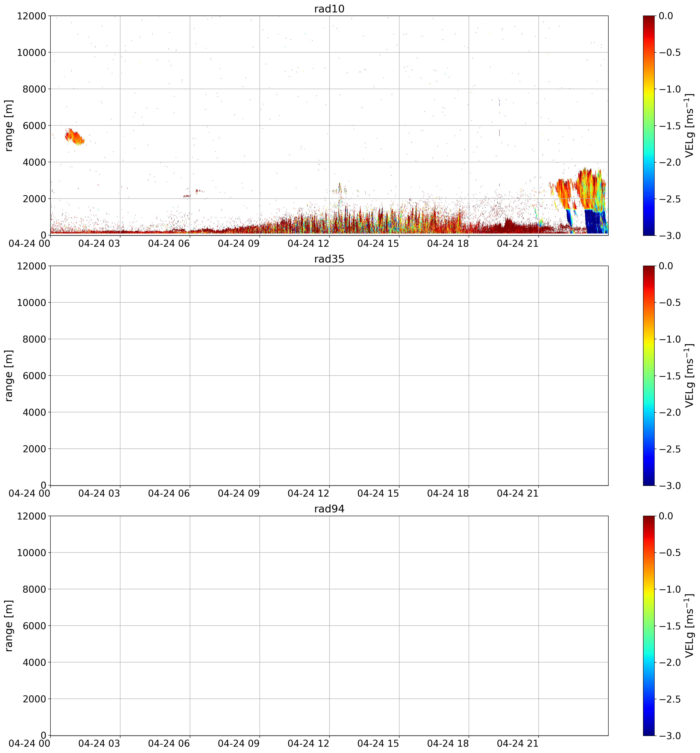This screenshot has width=700, height=753.
Task: Click the '04-24 21' x-tick under rad10
Action: 518,244
